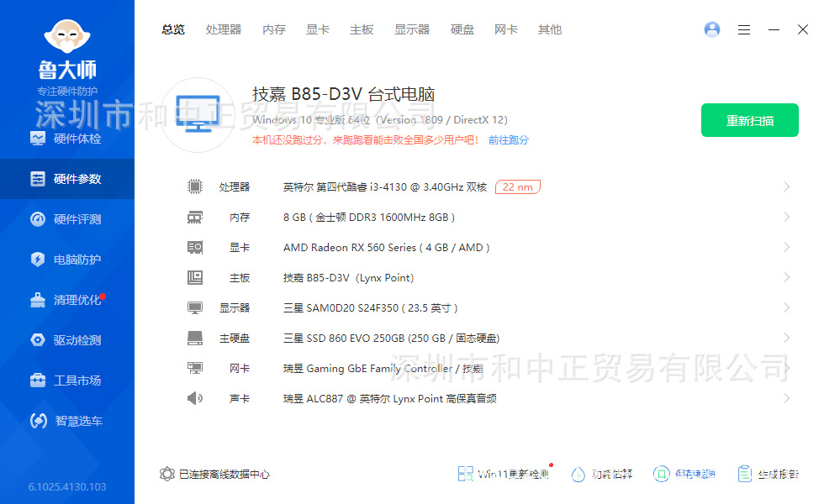824x504 pixels.
Task: Open the 智慧选车 sidebar icon
Action: tap(39, 421)
